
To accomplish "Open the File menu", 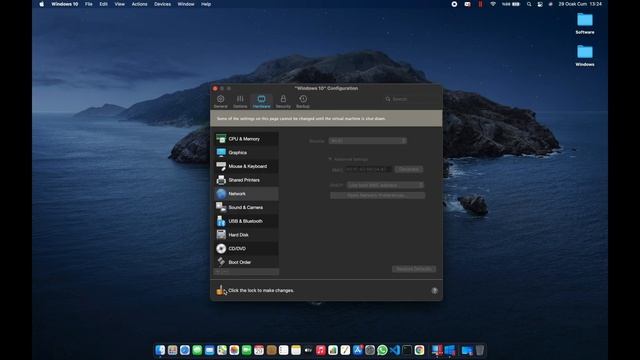I will (89, 4).
